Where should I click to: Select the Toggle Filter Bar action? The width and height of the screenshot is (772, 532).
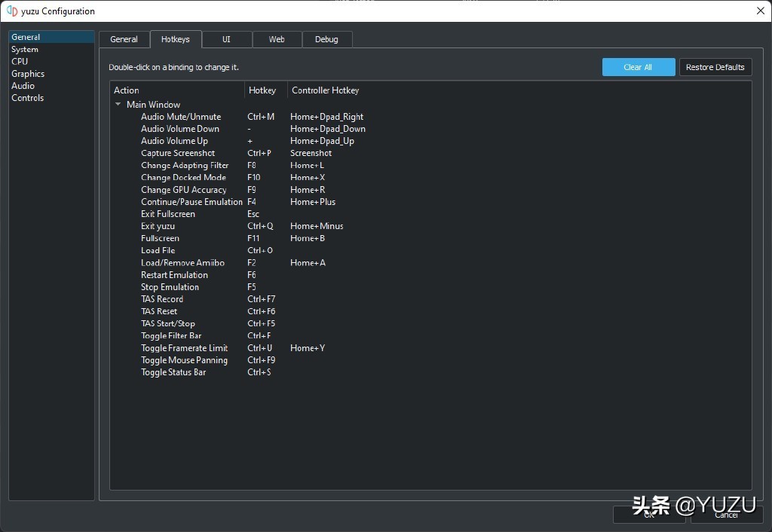point(171,335)
